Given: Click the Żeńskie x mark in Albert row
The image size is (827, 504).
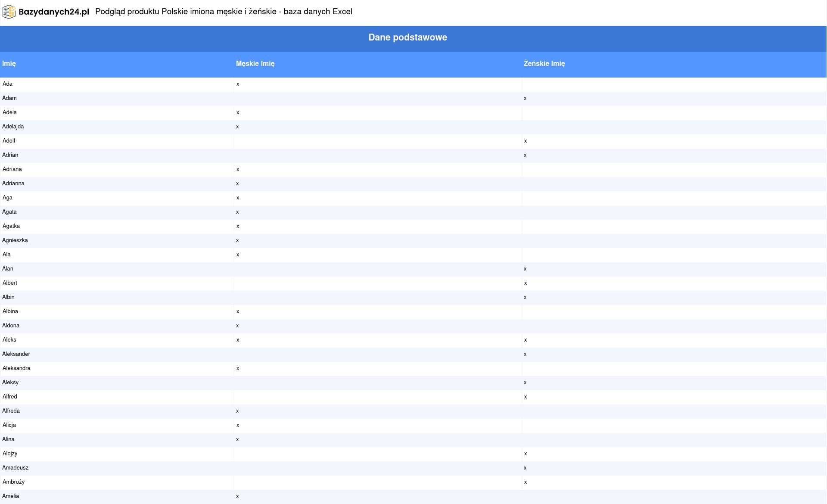Looking at the screenshot, I should pyautogui.click(x=525, y=283).
